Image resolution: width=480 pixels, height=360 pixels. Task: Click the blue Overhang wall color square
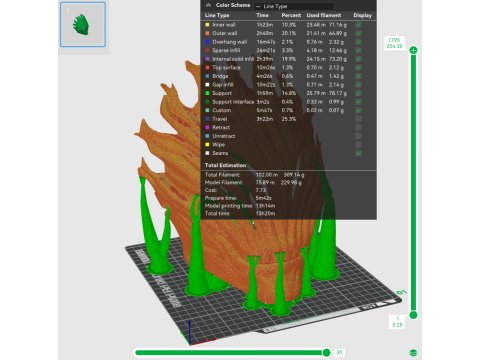tap(207, 42)
